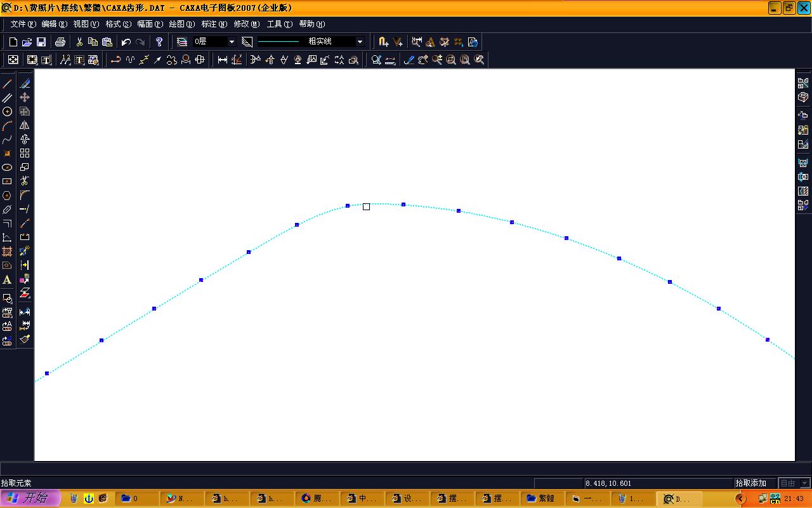Click the linear dimension tool icon
Viewport: 812px width, 508px height.
tap(223, 60)
